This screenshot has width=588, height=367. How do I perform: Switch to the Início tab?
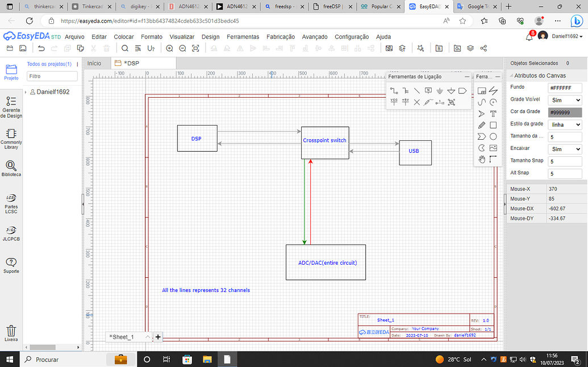coord(95,64)
